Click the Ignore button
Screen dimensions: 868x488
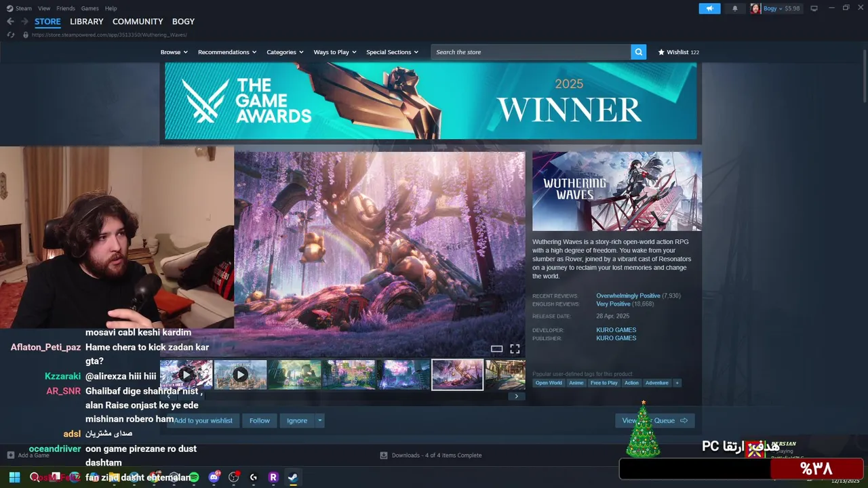tap(297, 421)
